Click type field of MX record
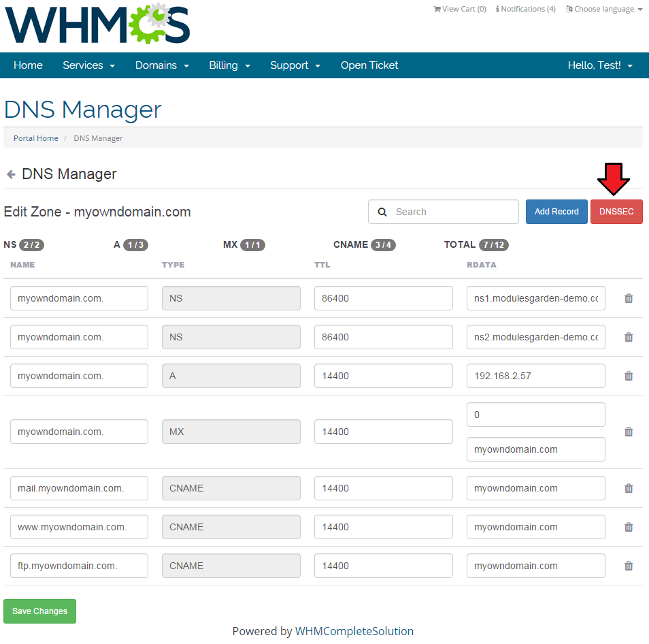 click(x=231, y=432)
